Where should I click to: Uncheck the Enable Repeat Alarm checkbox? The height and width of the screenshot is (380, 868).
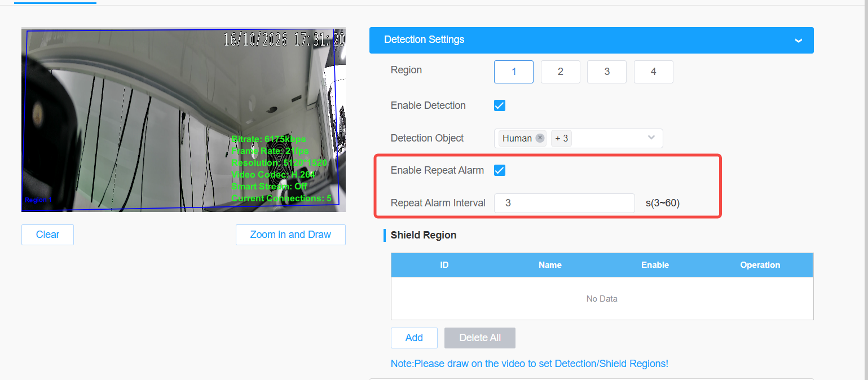(x=500, y=170)
